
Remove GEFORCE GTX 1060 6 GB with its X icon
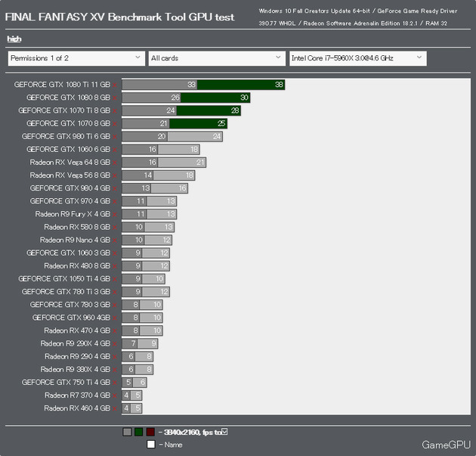tap(115, 150)
